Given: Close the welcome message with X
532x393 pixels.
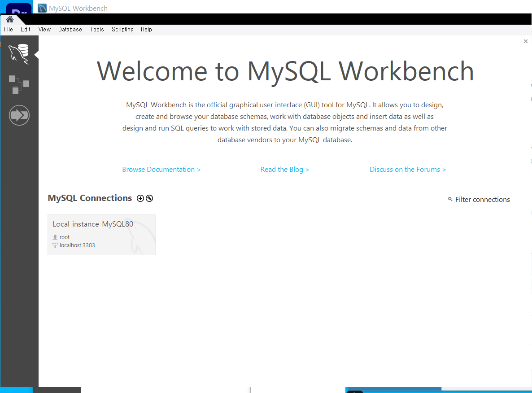Looking at the screenshot, I should point(526,41).
